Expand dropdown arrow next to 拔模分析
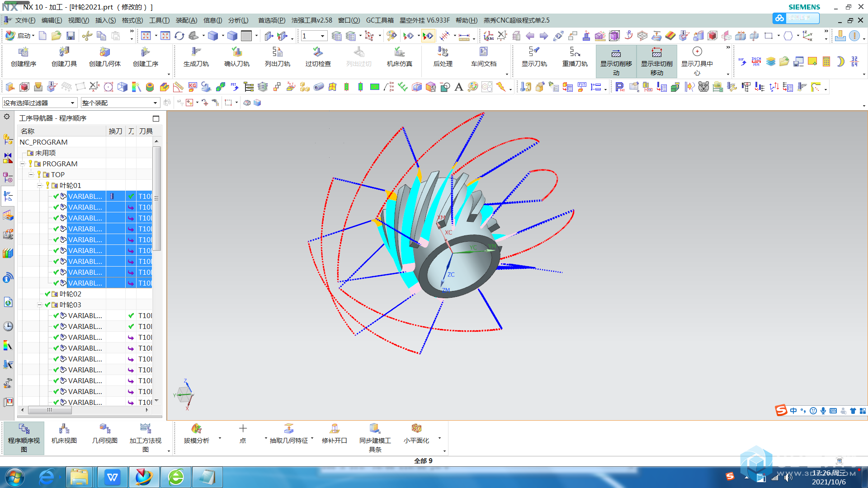Image resolution: width=868 pixels, height=488 pixels. tap(220, 438)
